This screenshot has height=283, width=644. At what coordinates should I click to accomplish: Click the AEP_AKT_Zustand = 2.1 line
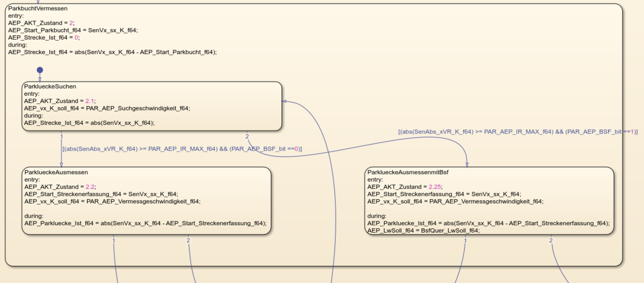[x=60, y=101]
